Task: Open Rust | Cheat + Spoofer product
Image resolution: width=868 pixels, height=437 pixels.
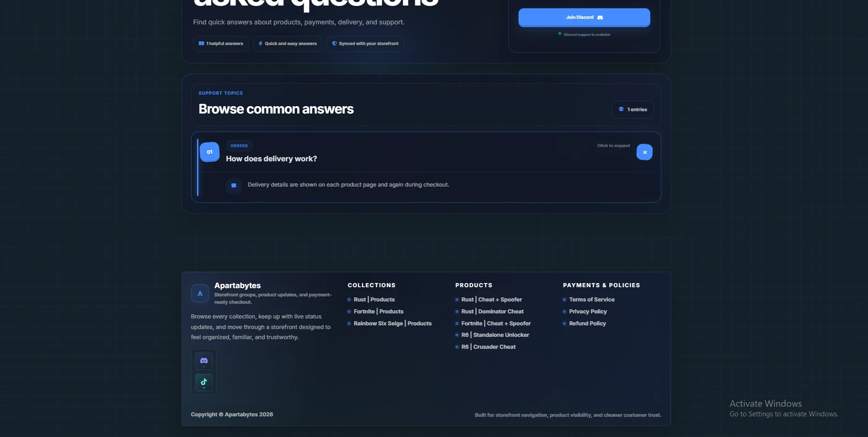Action: (x=491, y=300)
